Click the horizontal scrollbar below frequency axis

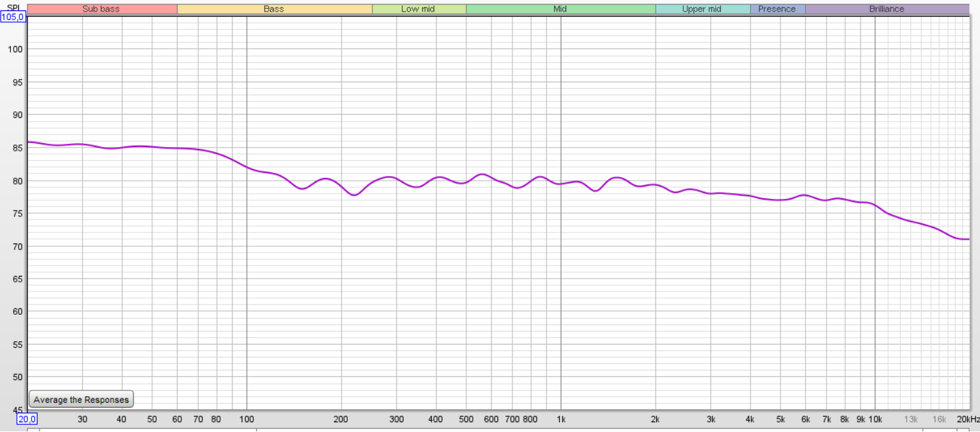[x=499, y=429]
